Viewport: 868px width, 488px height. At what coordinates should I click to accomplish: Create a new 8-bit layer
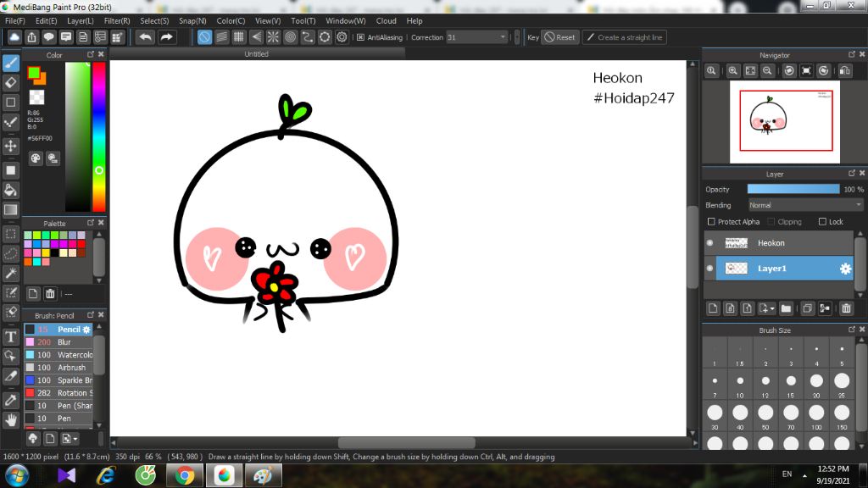730,308
